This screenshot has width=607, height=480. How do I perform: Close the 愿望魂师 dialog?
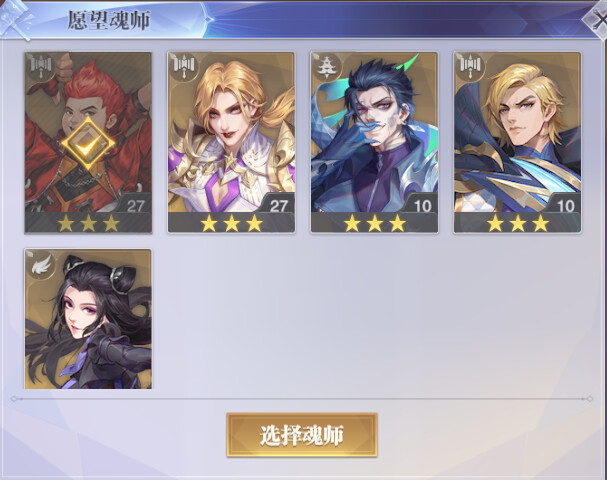tap(596, 20)
